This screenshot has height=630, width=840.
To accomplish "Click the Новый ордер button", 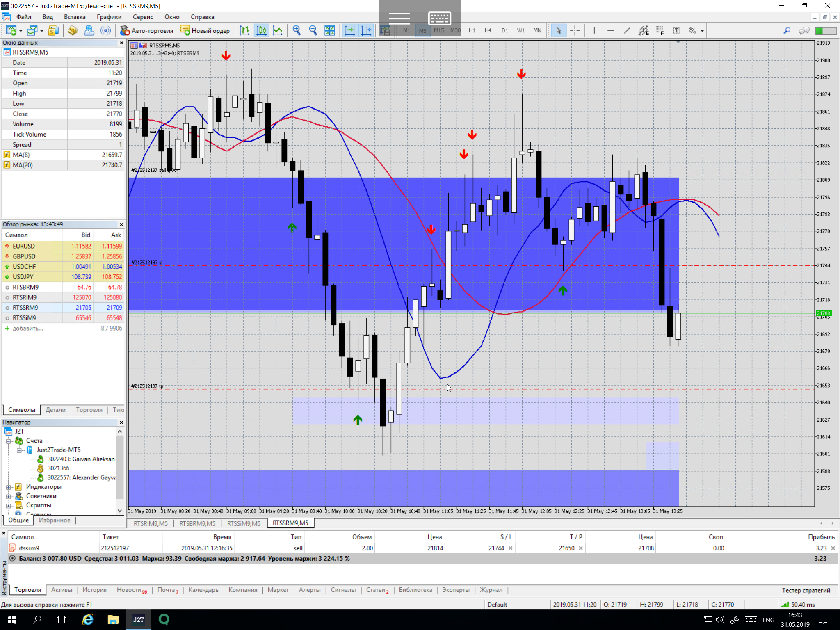I will coord(205,31).
